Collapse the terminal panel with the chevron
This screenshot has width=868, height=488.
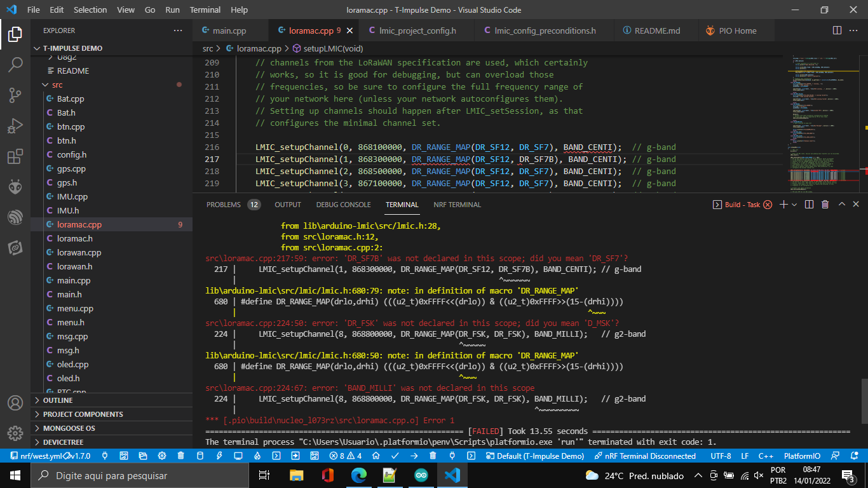coord(842,204)
